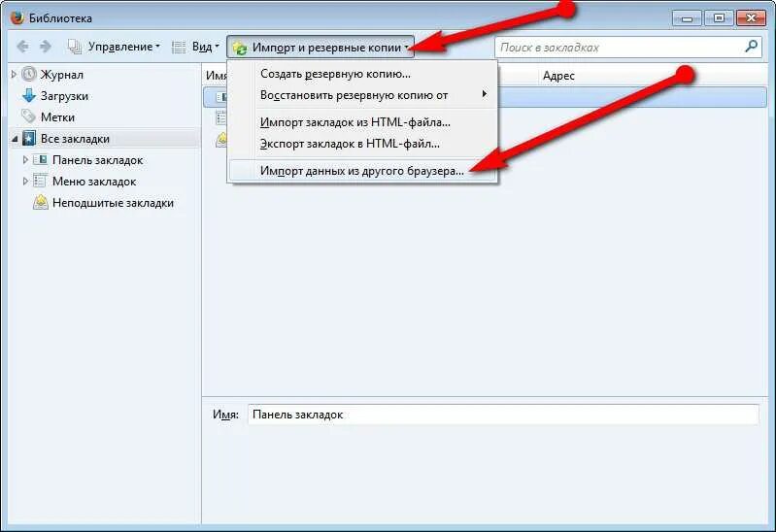Expand the Панель закладок folder

coord(25,160)
